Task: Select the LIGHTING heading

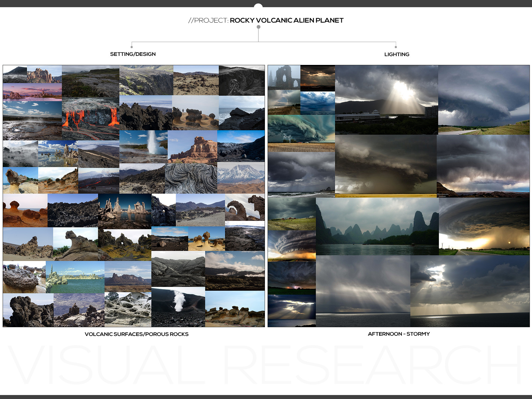Action: tap(397, 54)
